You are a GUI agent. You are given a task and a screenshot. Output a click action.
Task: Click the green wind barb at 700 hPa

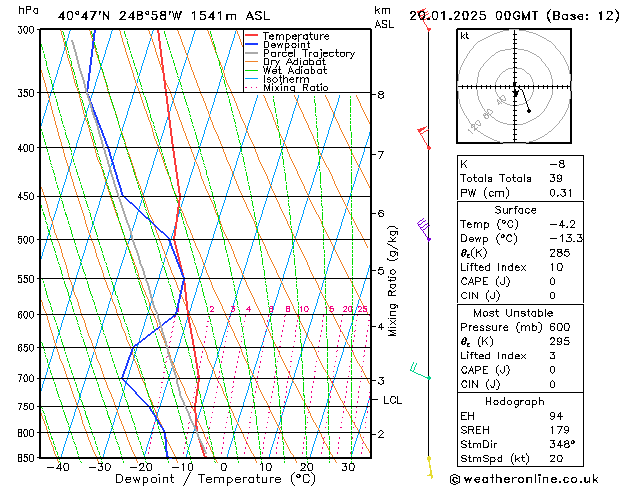[420, 371]
